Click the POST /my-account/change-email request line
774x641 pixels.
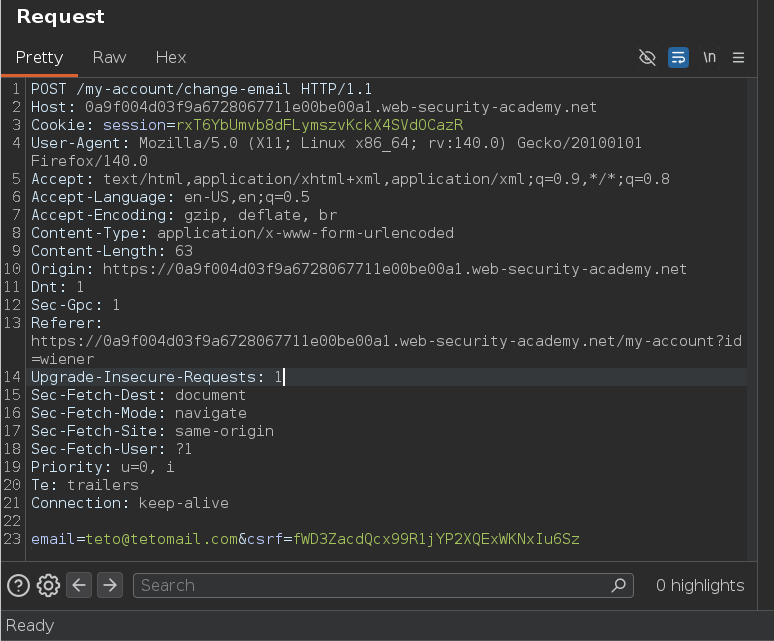(201, 89)
